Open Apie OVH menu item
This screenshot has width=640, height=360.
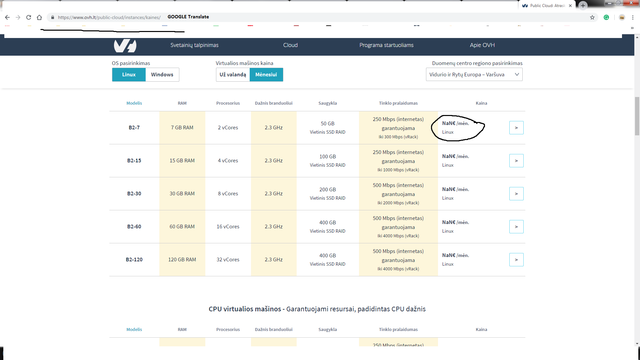(x=482, y=45)
